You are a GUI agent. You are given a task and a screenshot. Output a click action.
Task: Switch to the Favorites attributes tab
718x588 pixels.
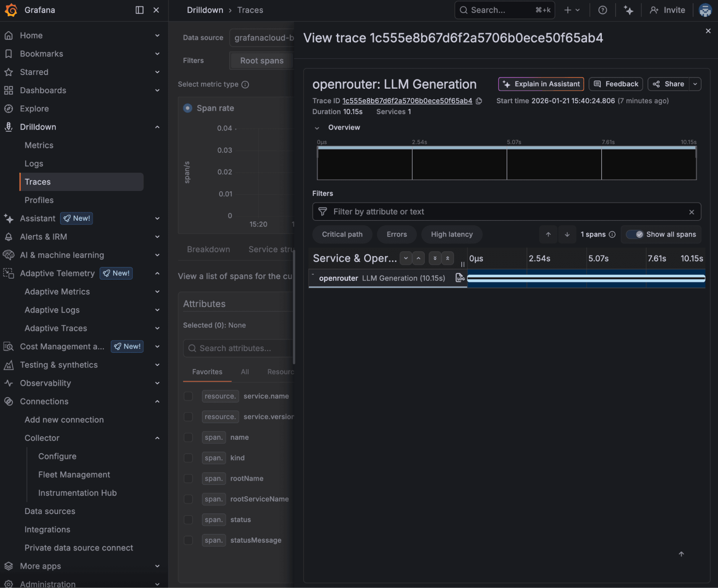click(x=207, y=372)
